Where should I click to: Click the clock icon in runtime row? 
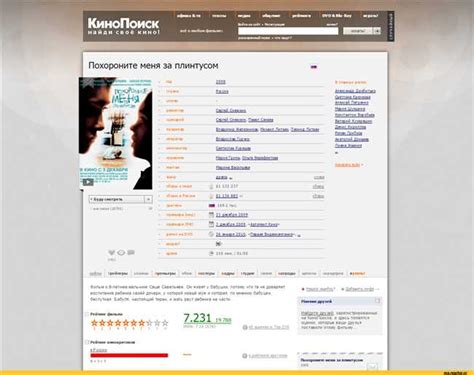coord(211,253)
